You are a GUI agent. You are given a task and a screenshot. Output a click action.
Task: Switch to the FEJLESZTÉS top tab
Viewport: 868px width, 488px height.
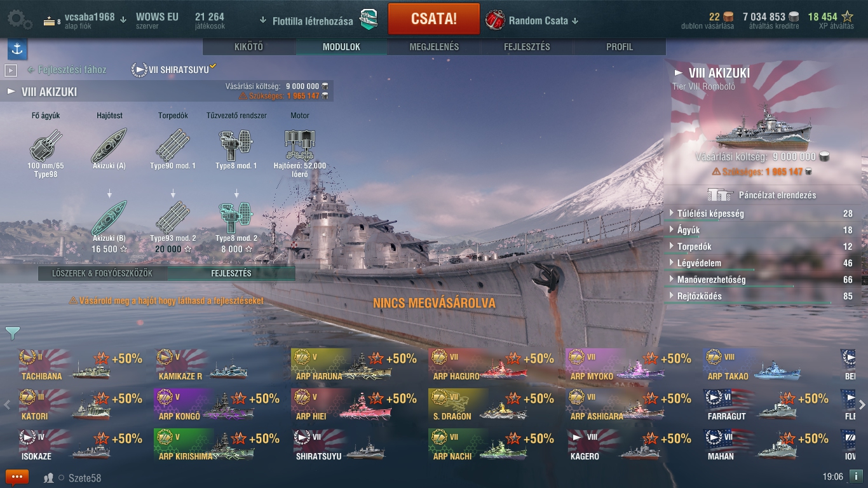click(527, 47)
